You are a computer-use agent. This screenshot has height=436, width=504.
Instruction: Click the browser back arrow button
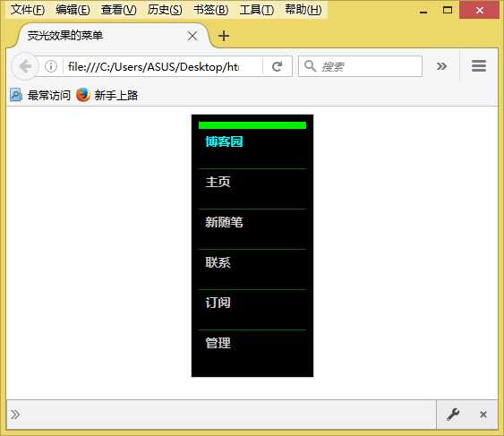coord(25,66)
